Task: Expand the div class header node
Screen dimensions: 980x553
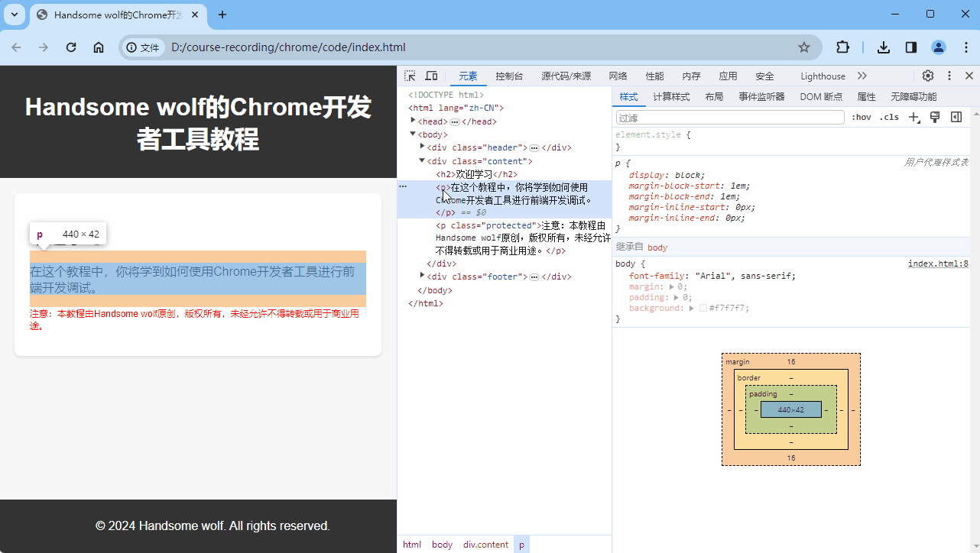Action: click(x=422, y=146)
